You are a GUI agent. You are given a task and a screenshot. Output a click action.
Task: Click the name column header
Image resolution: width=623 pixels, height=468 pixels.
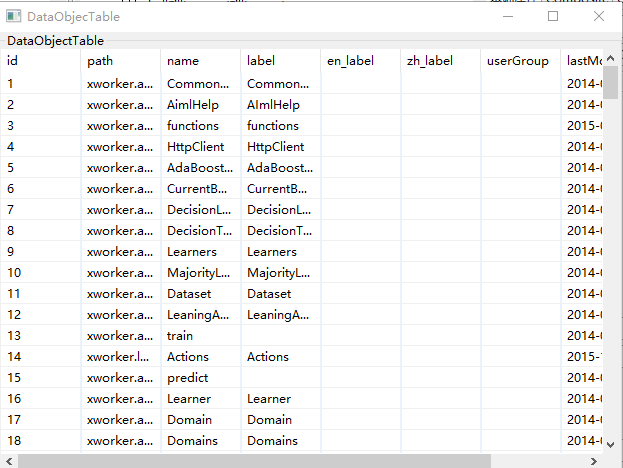coord(201,61)
